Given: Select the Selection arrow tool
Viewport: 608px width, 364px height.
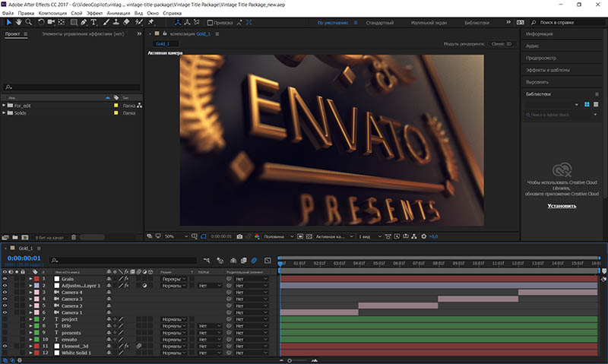Looking at the screenshot, I should [9, 23].
